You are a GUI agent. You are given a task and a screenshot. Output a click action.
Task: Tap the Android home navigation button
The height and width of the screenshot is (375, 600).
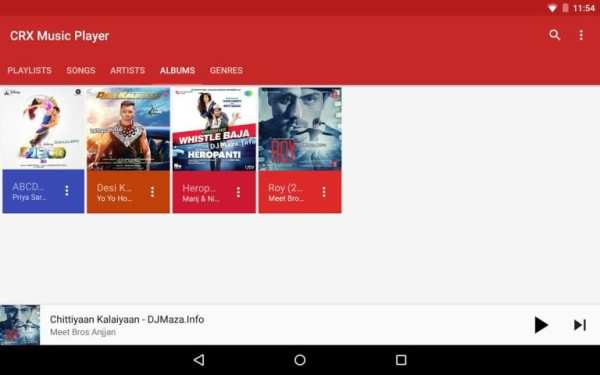click(x=300, y=360)
